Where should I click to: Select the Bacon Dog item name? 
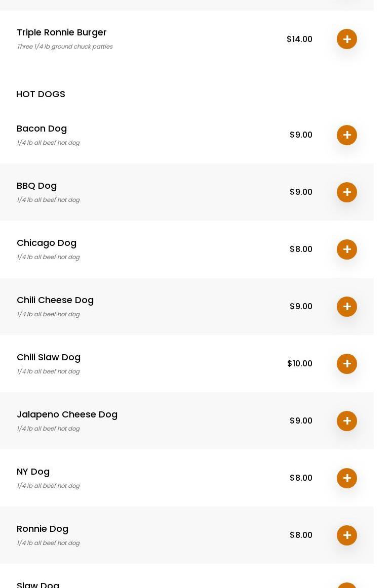click(42, 129)
